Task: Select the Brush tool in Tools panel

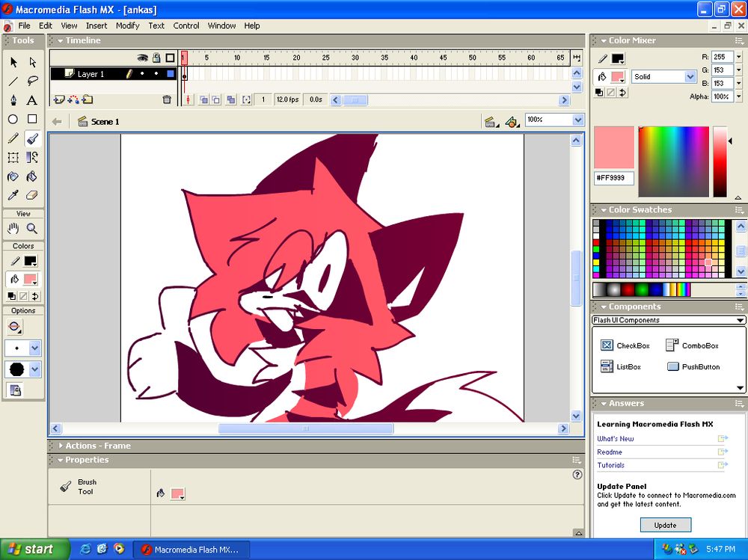Action: (32, 138)
